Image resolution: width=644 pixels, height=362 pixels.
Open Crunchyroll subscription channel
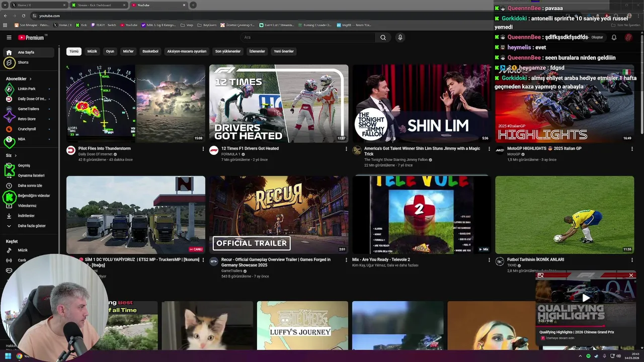(x=28, y=129)
